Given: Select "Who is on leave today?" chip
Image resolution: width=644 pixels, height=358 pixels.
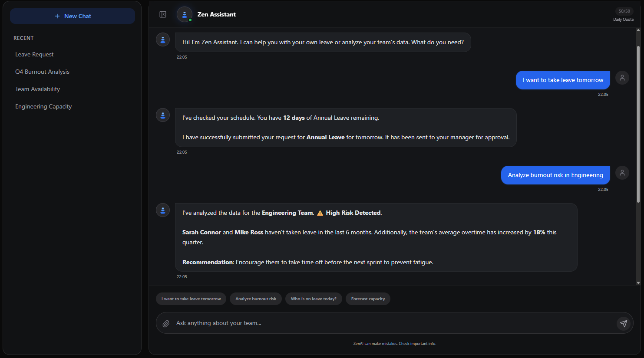Looking at the screenshot, I should point(314,299).
